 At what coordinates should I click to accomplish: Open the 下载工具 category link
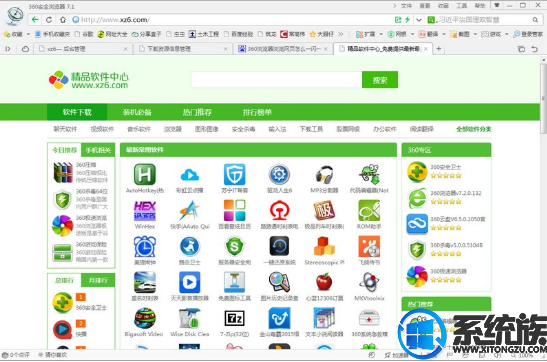(x=311, y=129)
